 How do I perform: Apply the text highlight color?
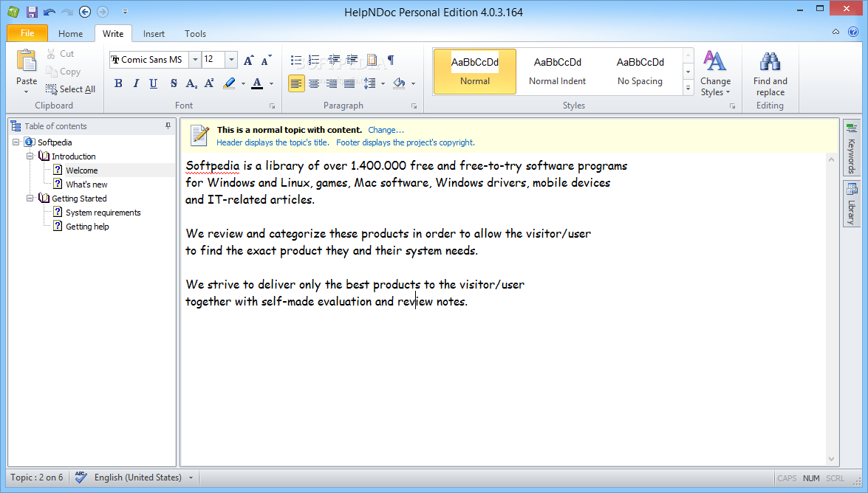tap(229, 83)
